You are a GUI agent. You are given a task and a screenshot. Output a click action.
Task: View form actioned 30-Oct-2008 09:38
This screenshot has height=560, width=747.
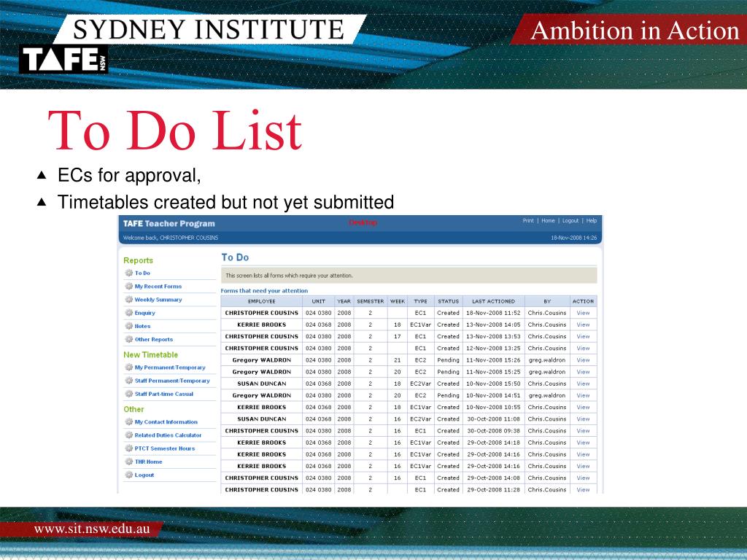pyautogui.click(x=583, y=431)
